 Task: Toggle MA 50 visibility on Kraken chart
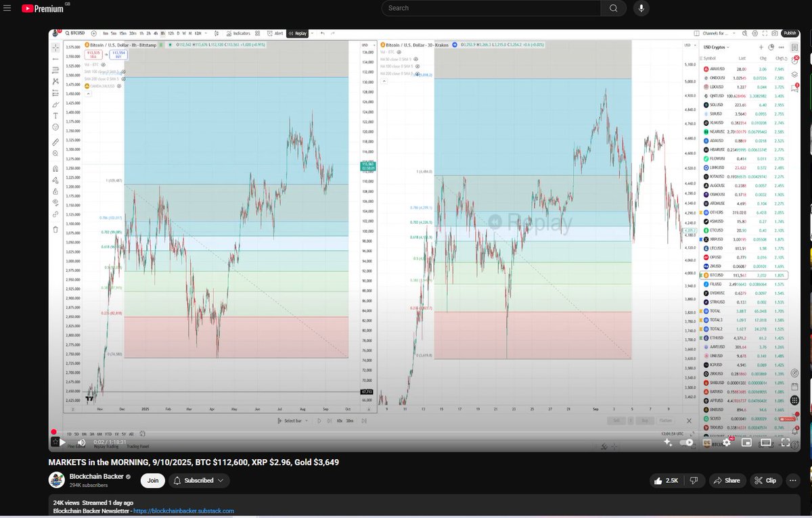click(x=416, y=59)
